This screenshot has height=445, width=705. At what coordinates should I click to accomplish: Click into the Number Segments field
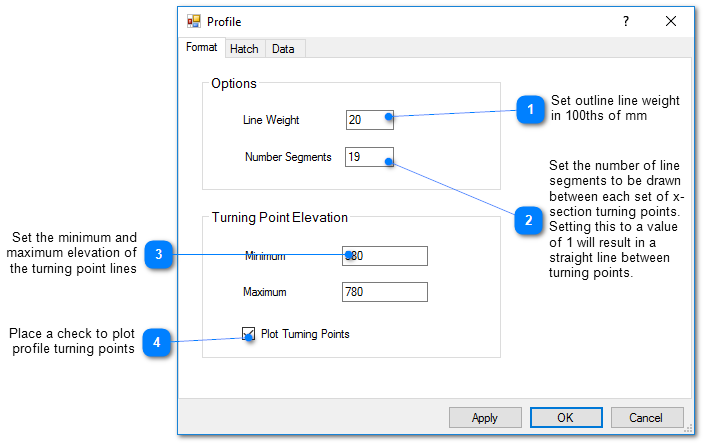pos(370,157)
